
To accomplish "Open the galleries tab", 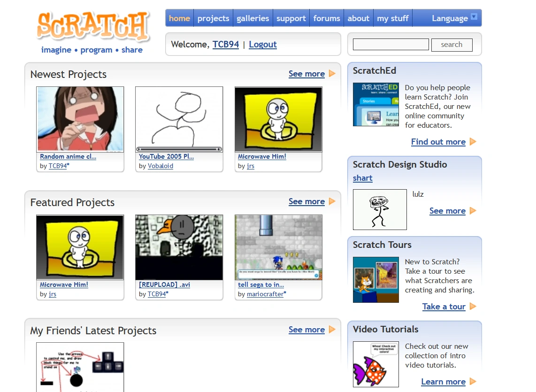I will click(253, 18).
